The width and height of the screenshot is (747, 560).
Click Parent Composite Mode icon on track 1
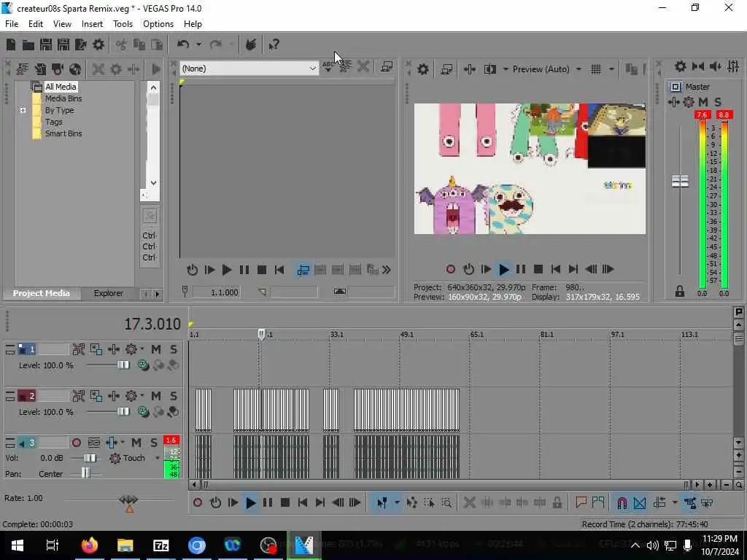coord(158,365)
